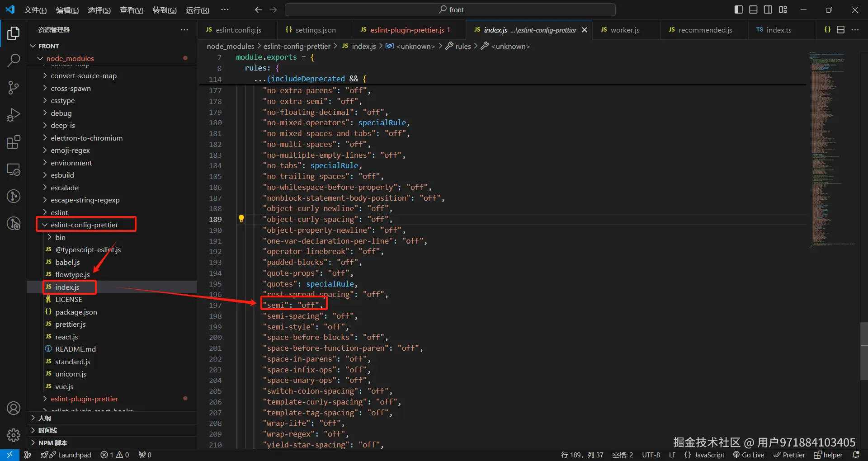868x461 pixels.
Task: Open the 编辑(E) menu
Action: pyautogui.click(x=67, y=10)
